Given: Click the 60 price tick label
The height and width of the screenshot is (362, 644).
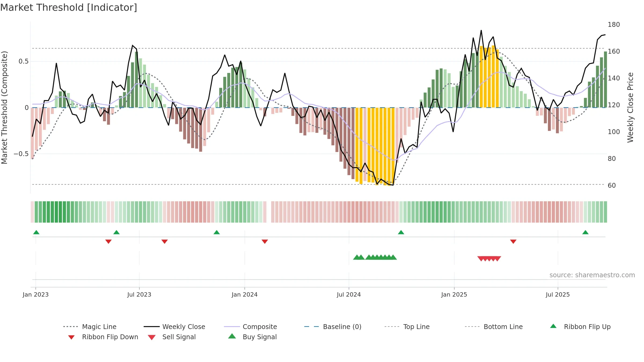Looking at the screenshot, I should 612,186.
